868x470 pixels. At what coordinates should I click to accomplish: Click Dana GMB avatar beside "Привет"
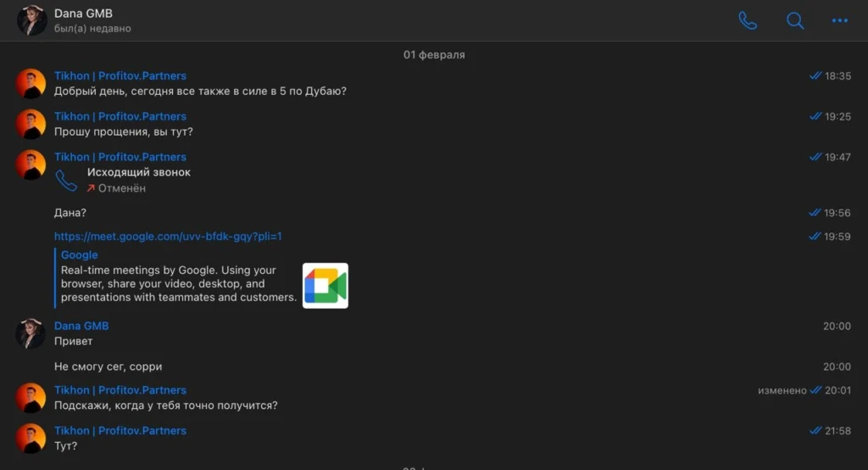pyautogui.click(x=31, y=333)
